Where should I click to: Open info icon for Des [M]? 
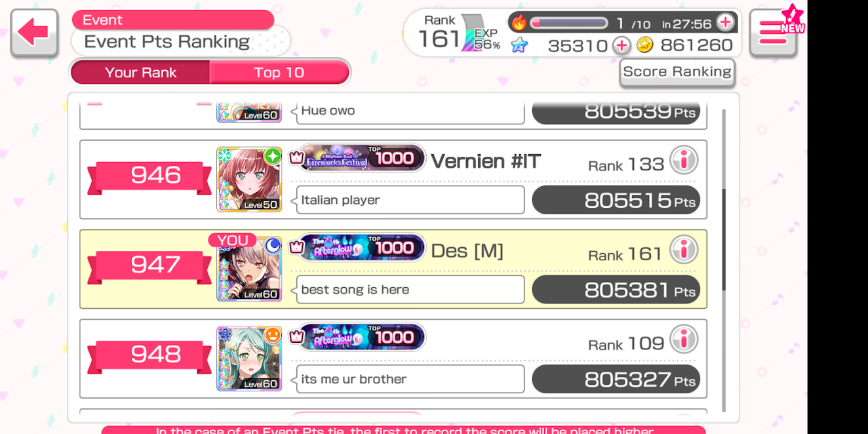click(x=684, y=250)
